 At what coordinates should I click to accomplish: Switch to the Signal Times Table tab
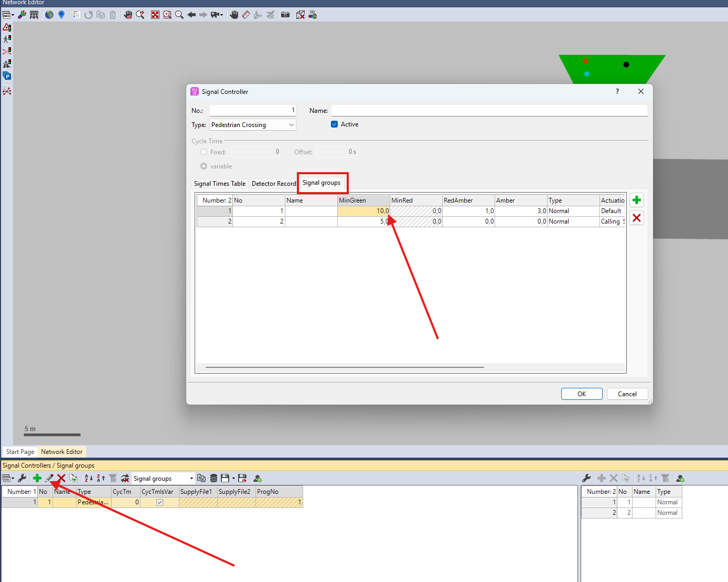pos(219,184)
